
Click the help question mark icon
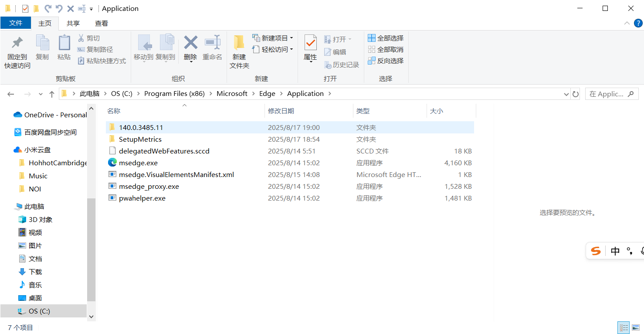638,23
